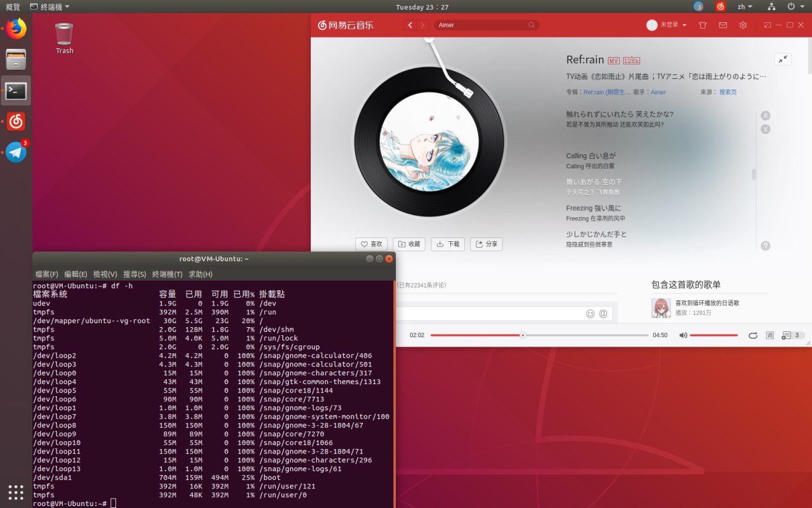Expand the 終端機 app menu in top bar
This screenshot has height=508, width=812.
click(x=50, y=6)
